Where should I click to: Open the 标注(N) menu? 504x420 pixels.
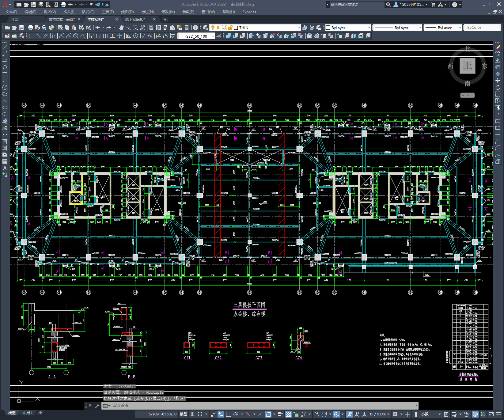[147, 12]
